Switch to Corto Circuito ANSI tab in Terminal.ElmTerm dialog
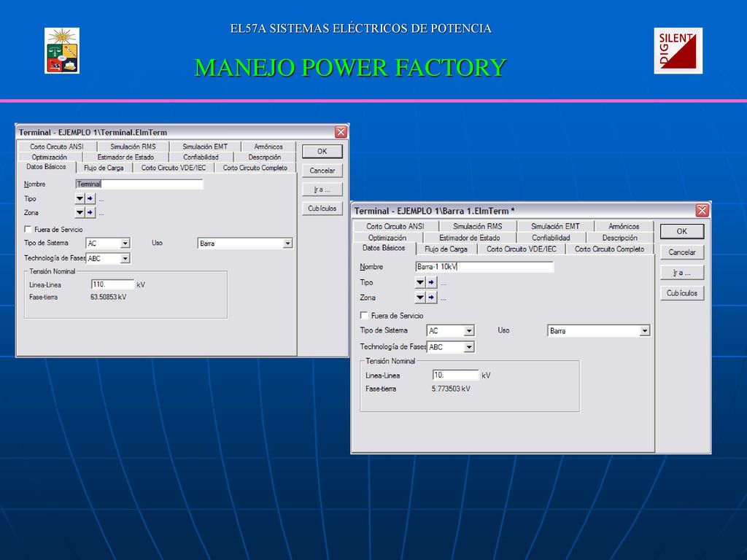Viewport: 747px width, 560px height. point(57,147)
